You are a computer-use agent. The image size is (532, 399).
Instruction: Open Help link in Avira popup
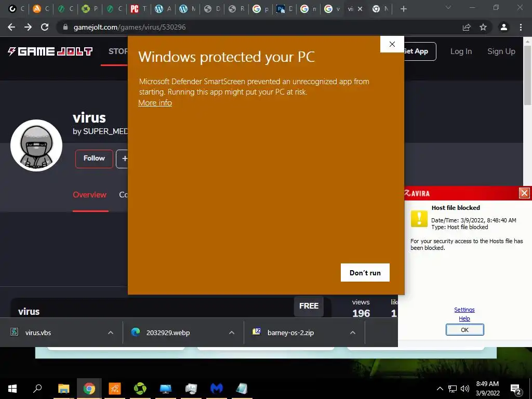pos(464,318)
